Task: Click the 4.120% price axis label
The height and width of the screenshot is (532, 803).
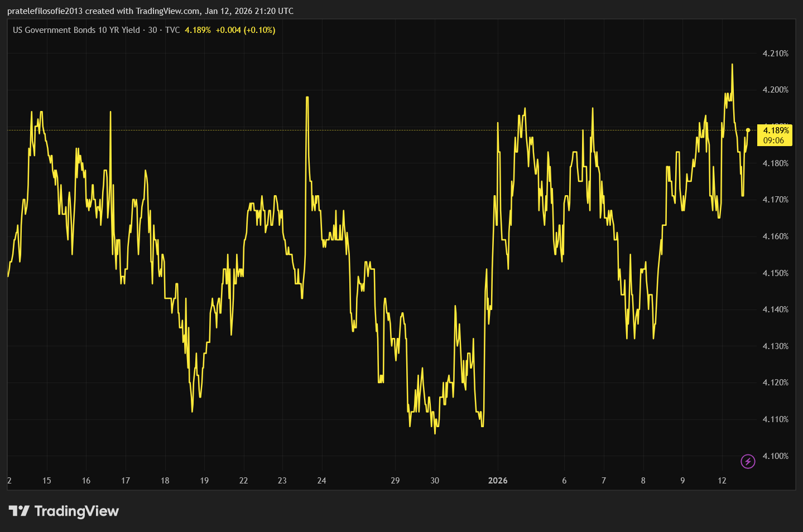Action: 776,383
